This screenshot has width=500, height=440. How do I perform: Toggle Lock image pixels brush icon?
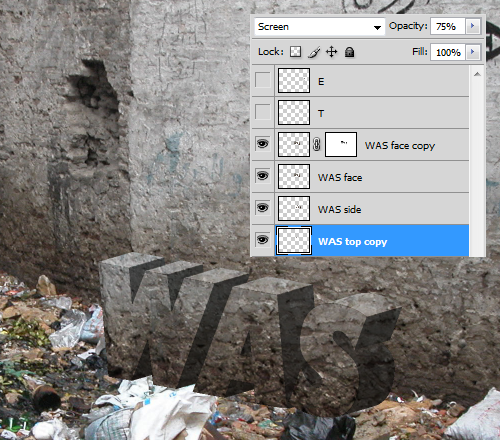(x=314, y=52)
